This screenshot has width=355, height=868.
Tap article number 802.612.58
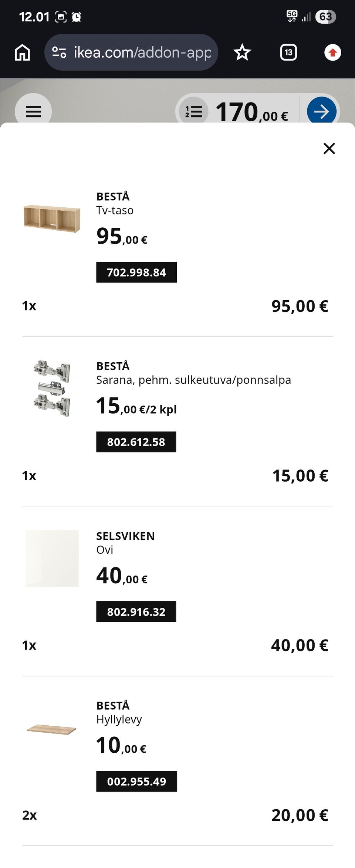click(x=136, y=442)
